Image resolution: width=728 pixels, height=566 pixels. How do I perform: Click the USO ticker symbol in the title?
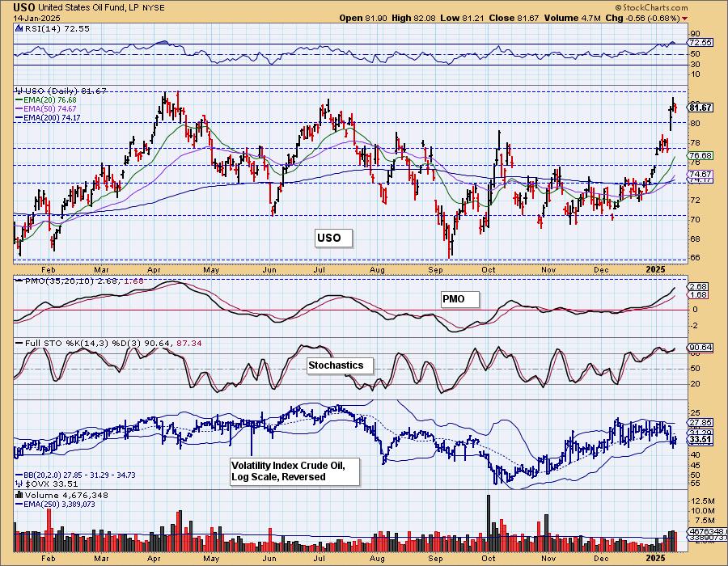point(24,7)
